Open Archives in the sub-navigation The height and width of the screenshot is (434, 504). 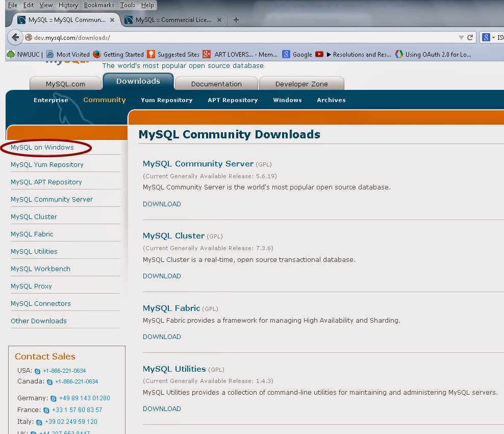[331, 100]
